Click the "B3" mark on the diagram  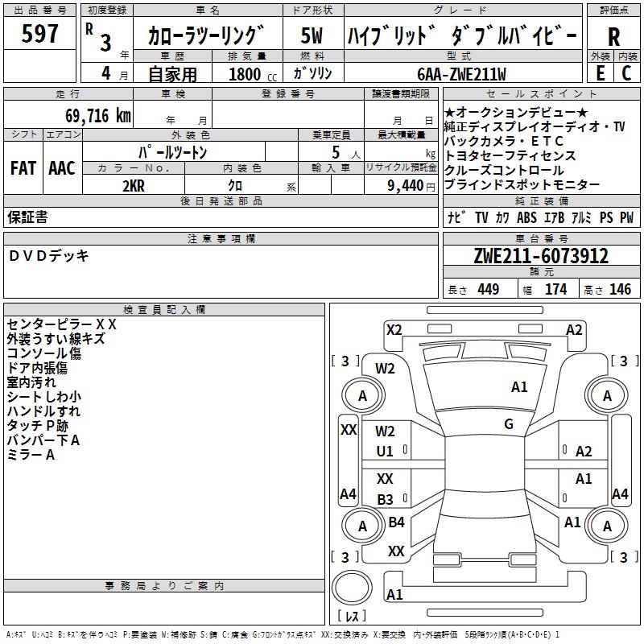click(x=386, y=499)
